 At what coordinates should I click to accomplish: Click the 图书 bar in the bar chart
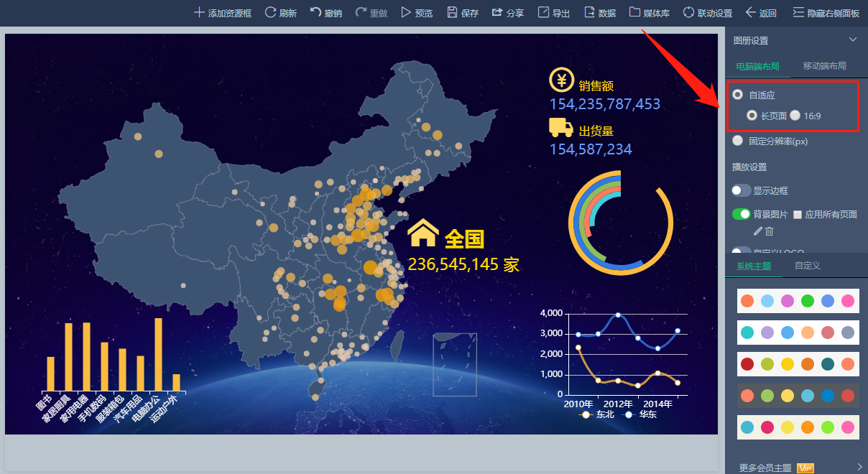[50, 373]
